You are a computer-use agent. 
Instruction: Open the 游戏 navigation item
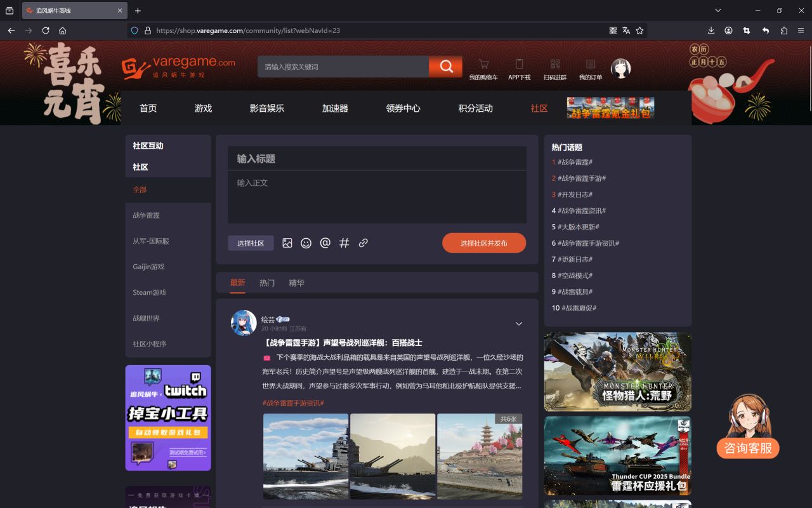tap(203, 109)
